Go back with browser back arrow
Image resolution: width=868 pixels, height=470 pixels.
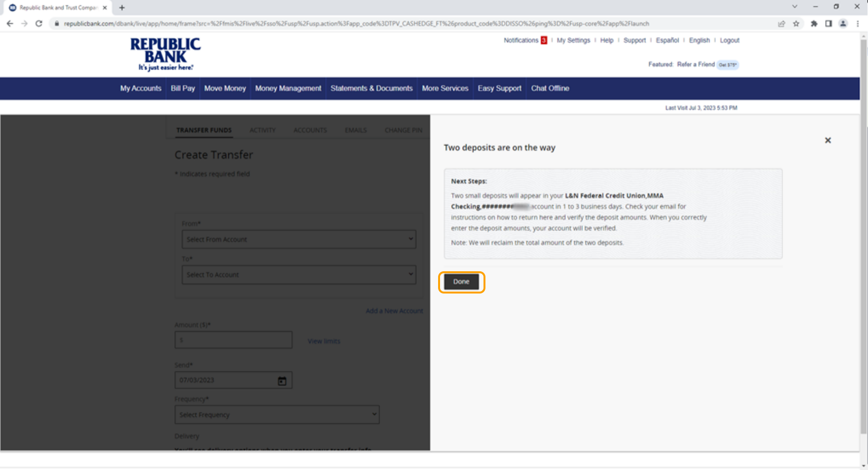[x=10, y=23]
